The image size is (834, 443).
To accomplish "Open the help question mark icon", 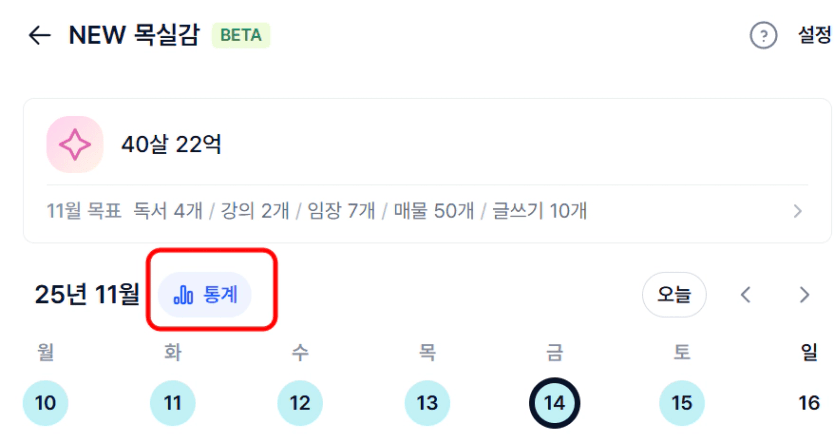I will (x=763, y=36).
